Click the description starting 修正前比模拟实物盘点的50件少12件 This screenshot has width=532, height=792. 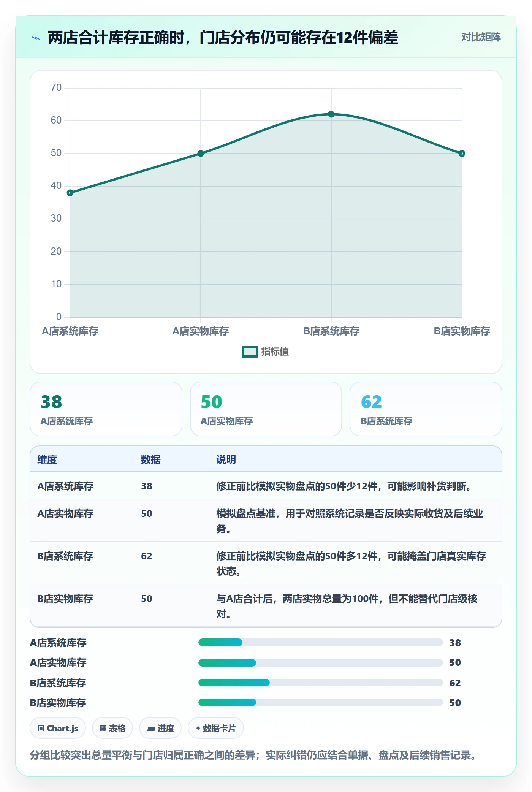pos(344,486)
